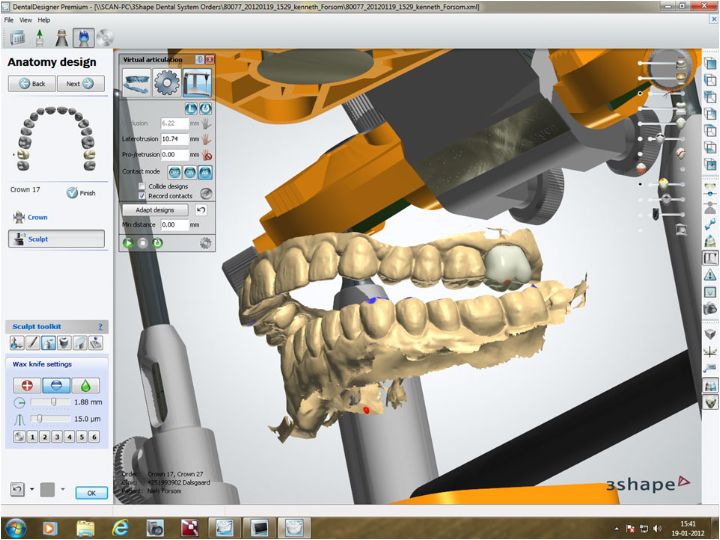Open the undo history dropdown arrow

coord(32,489)
